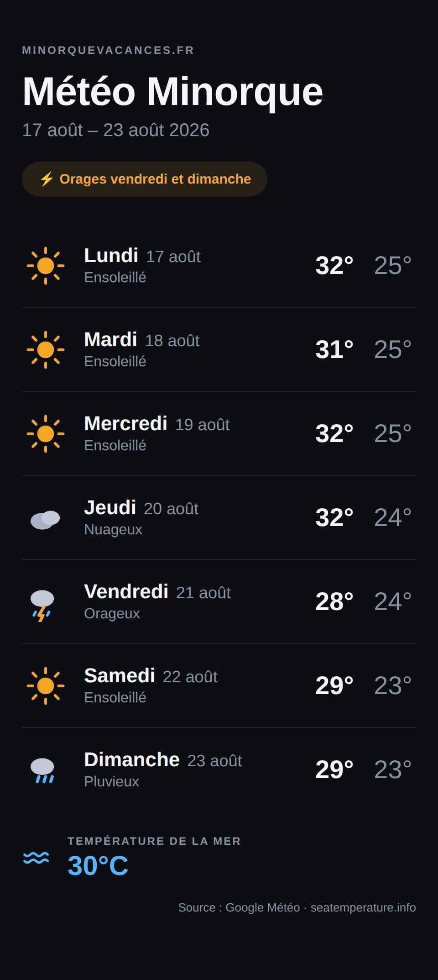Select the Dimanche 23 août day label

pos(163,760)
